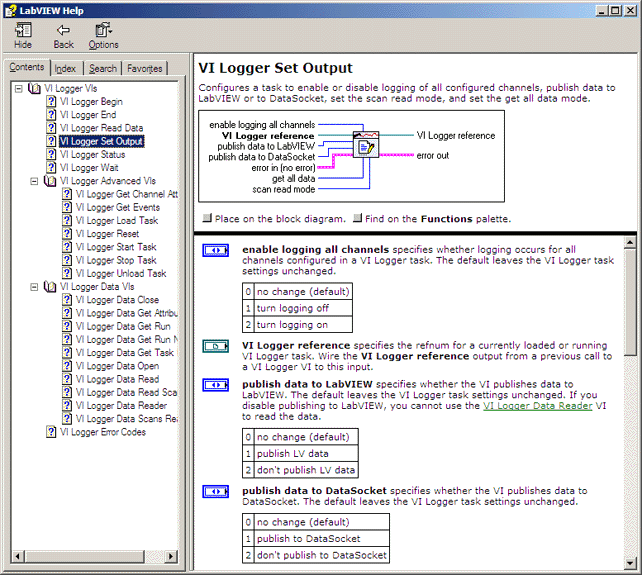
Task: Collapse the VI Logger Advanced VIs node
Action: (x=34, y=181)
